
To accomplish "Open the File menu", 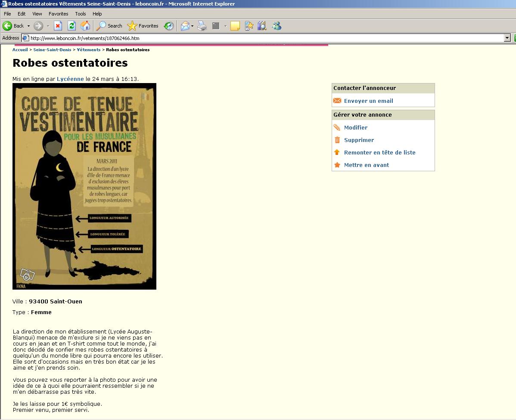I will tap(7, 14).
